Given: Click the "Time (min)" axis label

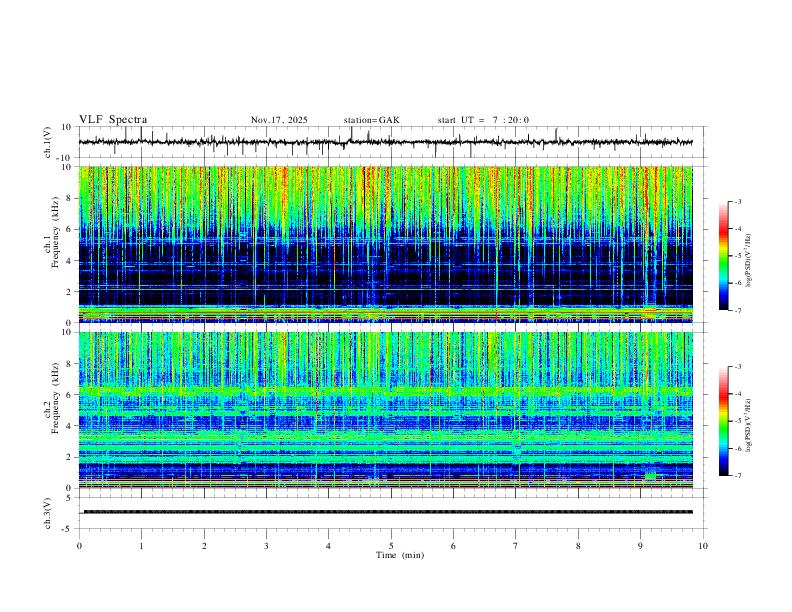Looking at the screenshot, I should (x=400, y=555).
